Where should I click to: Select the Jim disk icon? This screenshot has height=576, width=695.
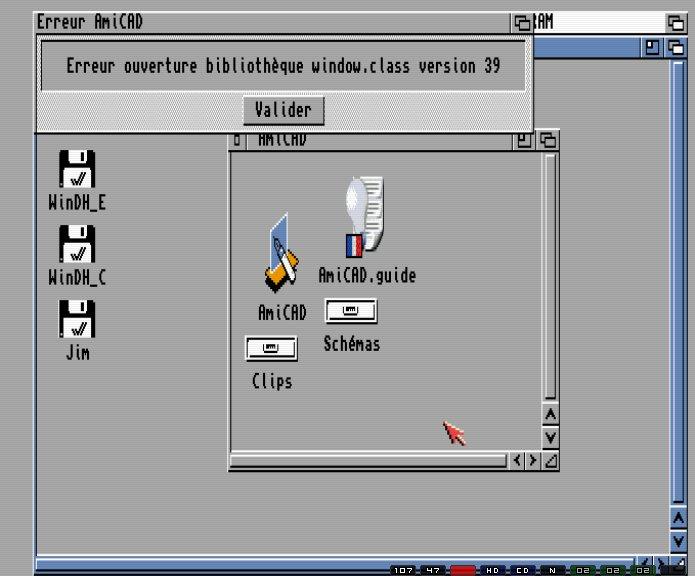click(77, 319)
